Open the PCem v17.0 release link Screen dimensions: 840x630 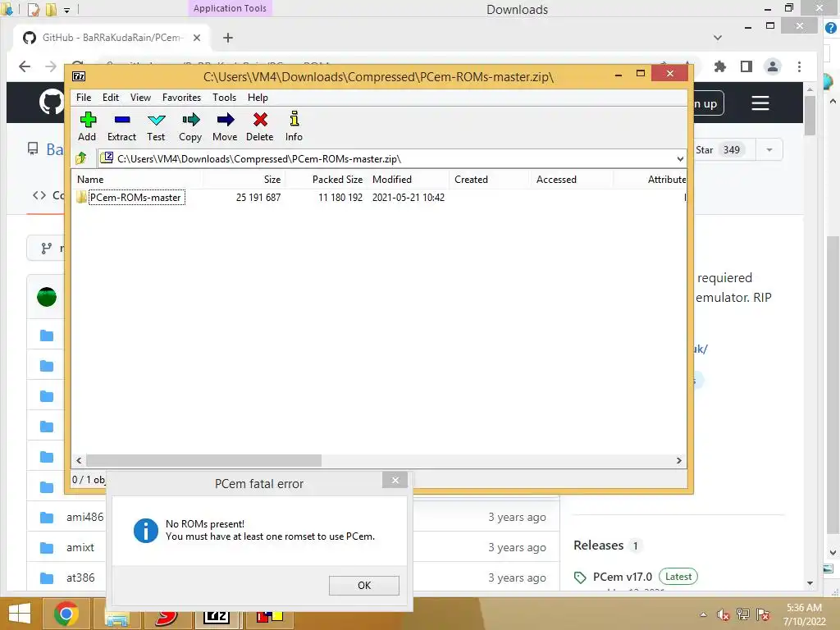tap(622, 577)
